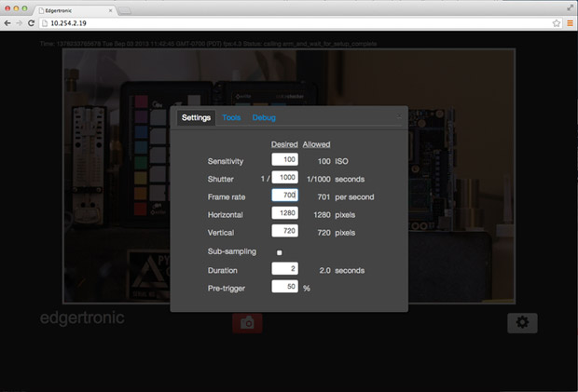578x392 pixels.
Task: Open the Chrome hamburger menu
Action: (x=570, y=22)
